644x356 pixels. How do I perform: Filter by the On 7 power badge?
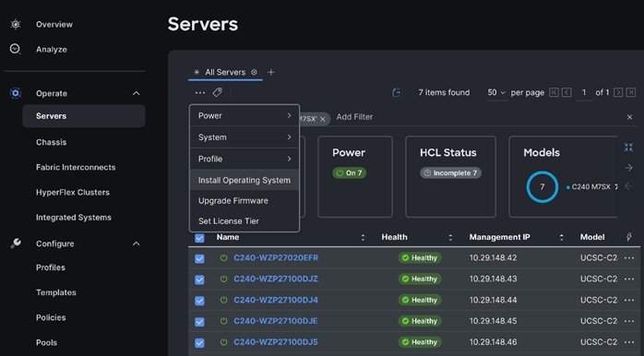point(349,172)
